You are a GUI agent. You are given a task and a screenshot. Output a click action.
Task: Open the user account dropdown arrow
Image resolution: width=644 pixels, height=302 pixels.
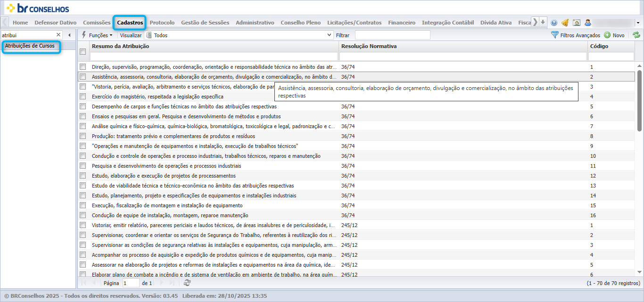(638, 23)
